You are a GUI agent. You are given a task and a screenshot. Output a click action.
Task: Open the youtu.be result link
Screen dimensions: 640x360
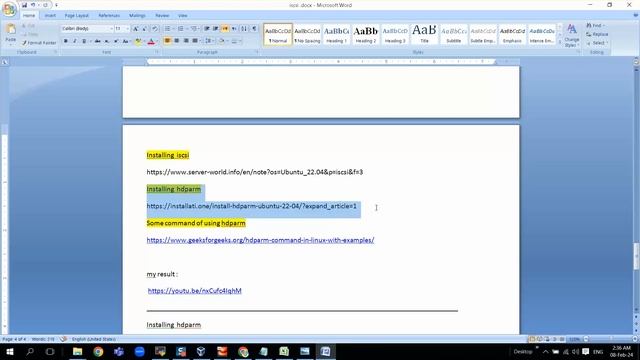195,291
